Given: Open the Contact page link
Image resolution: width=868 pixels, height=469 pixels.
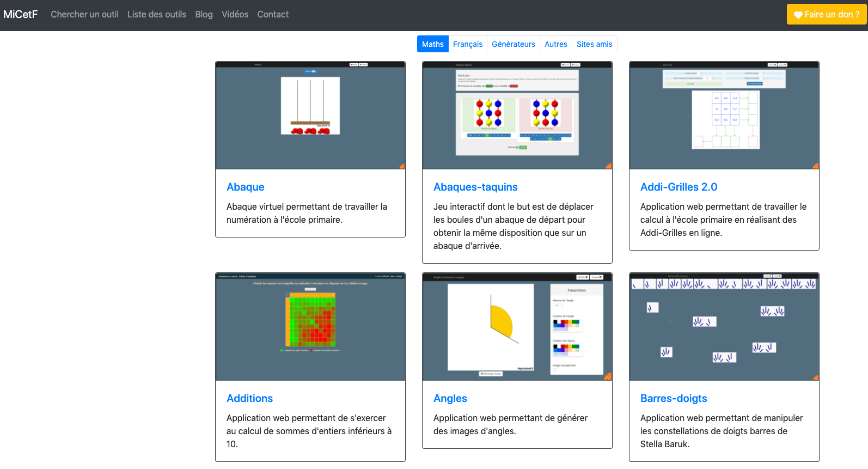Looking at the screenshot, I should coord(273,14).
